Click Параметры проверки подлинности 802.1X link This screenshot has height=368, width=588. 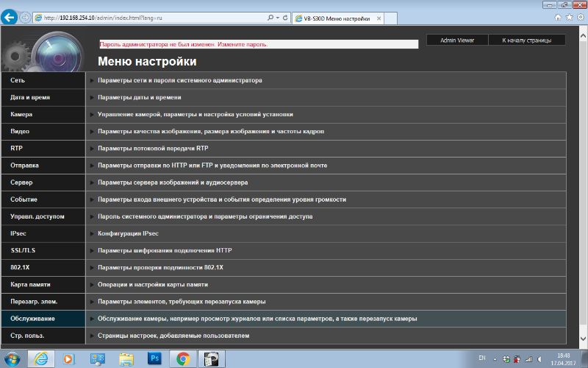pyautogui.click(x=160, y=267)
